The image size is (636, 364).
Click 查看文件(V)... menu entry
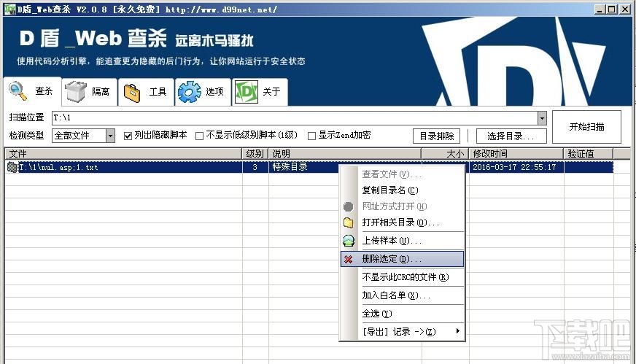click(402, 174)
